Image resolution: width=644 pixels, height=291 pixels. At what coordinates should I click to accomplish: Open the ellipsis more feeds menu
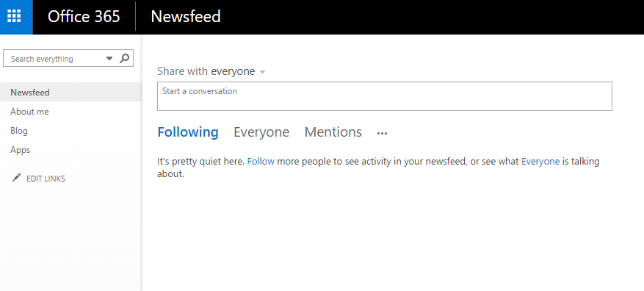382,133
